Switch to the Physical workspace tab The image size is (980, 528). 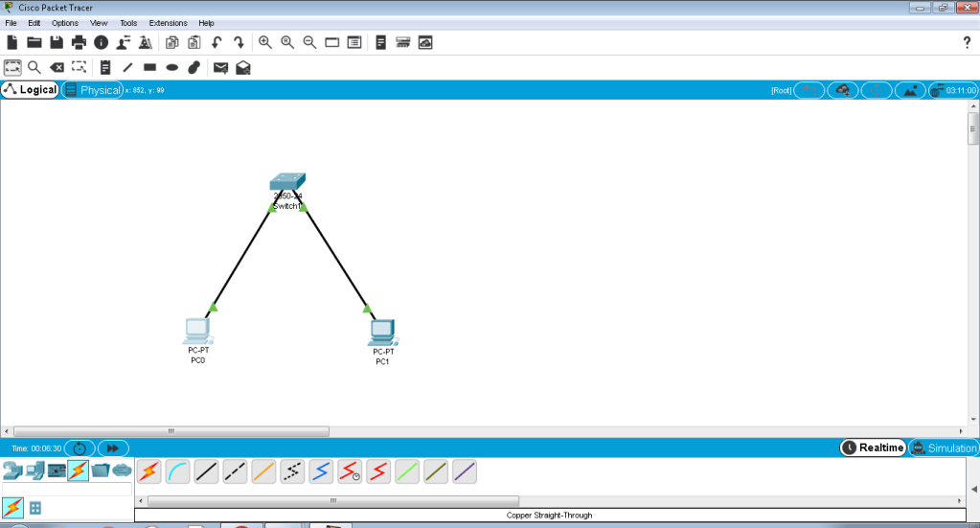pyautogui.click(x=93, y=90)
